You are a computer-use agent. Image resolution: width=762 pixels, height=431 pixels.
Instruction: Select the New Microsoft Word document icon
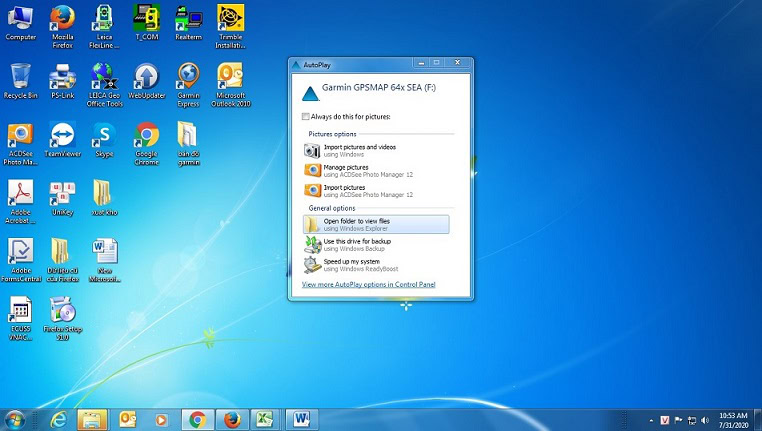[104, 260]
